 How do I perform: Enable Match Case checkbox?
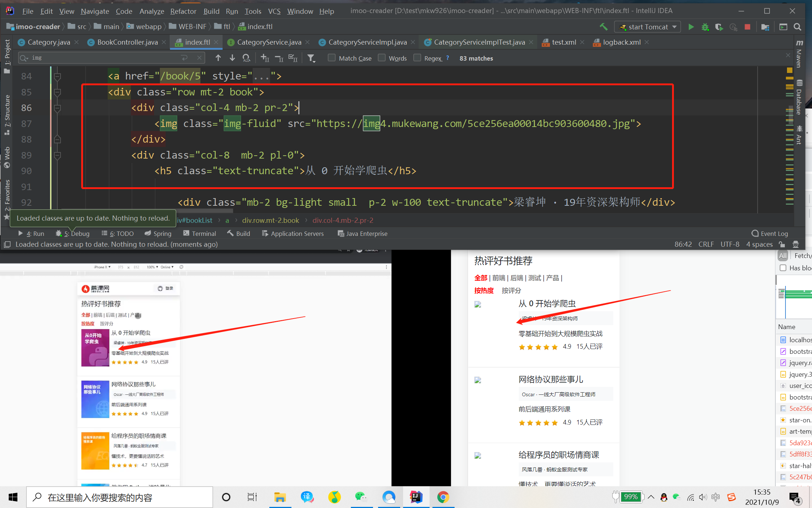[x=331, y=58]
